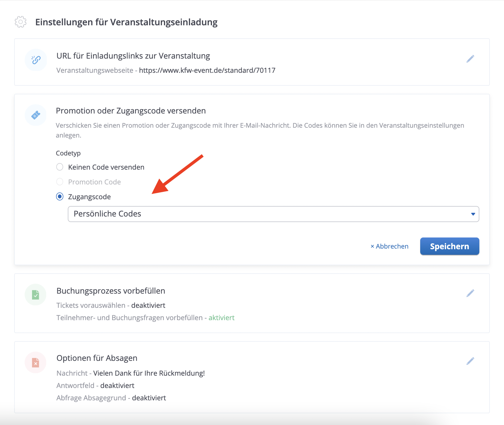This screenshot has height=425, width=504.
Task: Click the kfw-event.de event website URL
Action: pos(207,70)
